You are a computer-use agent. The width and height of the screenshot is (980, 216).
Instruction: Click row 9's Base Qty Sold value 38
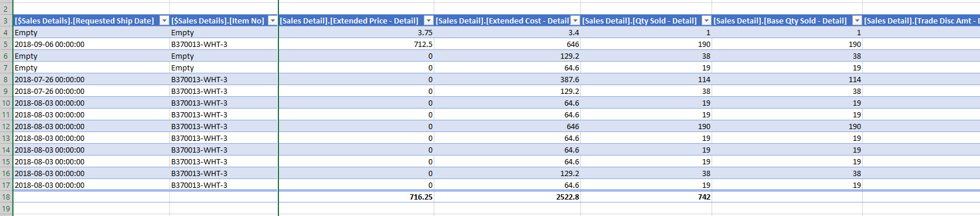point(787,91)
